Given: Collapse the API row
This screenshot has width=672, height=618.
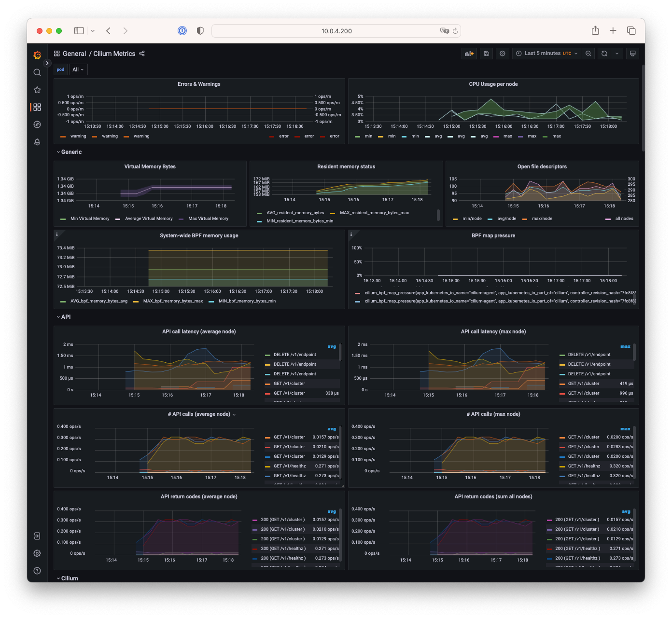Looking at the screenshot, I should pos(64,317).
